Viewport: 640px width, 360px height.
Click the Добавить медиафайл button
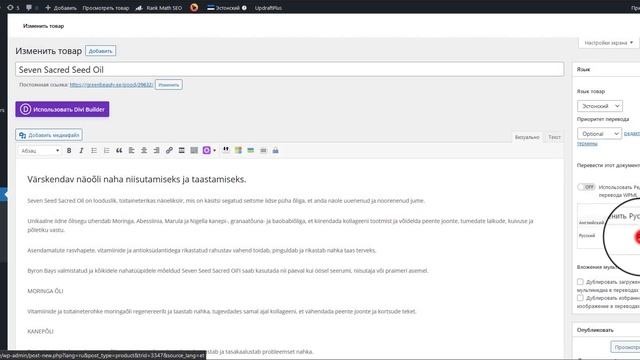click(x=49, y=135)
